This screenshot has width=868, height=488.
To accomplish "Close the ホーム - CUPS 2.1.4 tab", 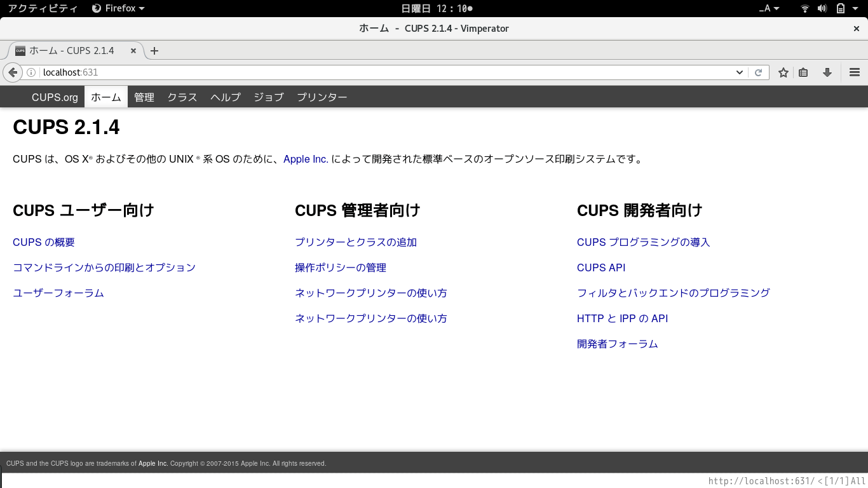I will 133,50.
